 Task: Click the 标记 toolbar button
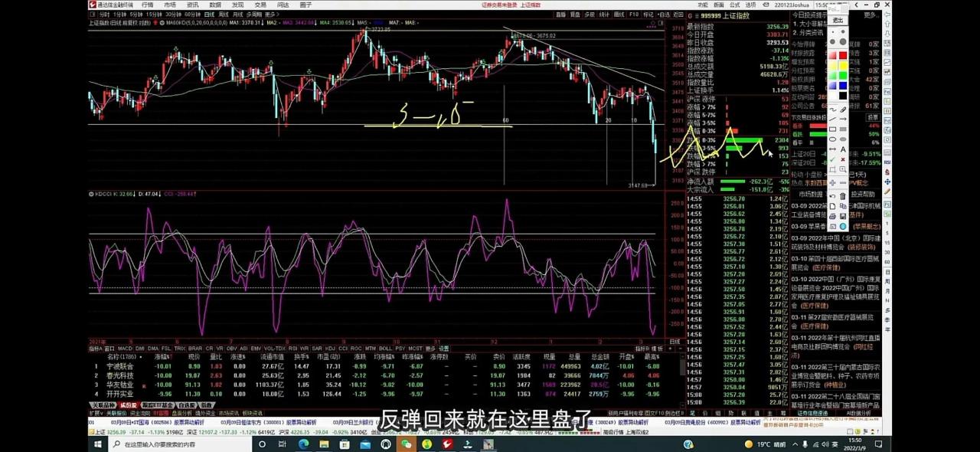(x=648, y=15)
